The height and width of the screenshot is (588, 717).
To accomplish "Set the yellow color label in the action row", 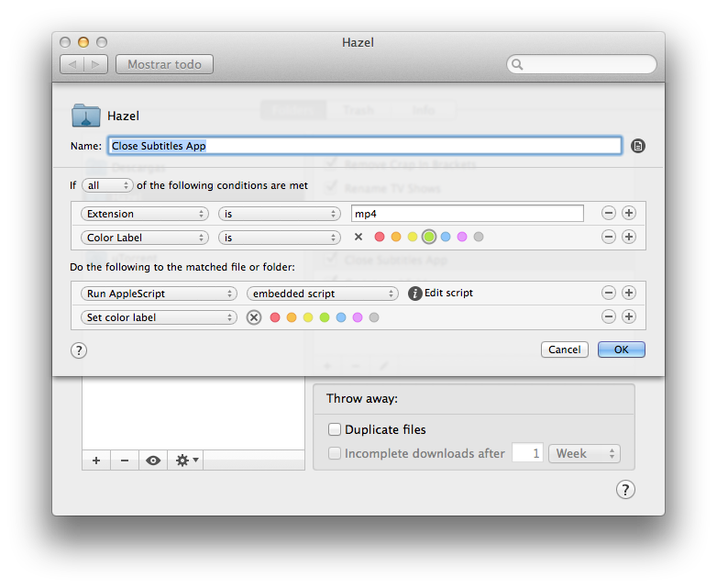I will pyautogui.click(x=308, y=317).
